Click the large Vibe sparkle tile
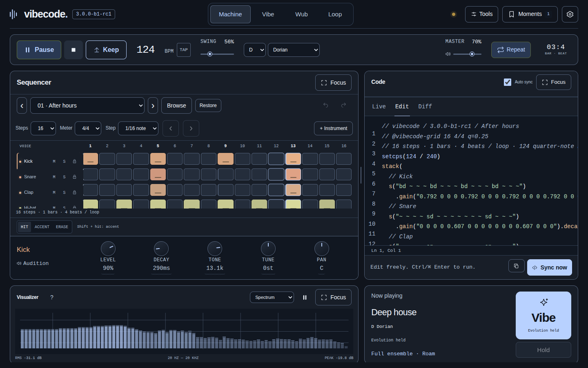588x368 pixels. tap(543, 315)
